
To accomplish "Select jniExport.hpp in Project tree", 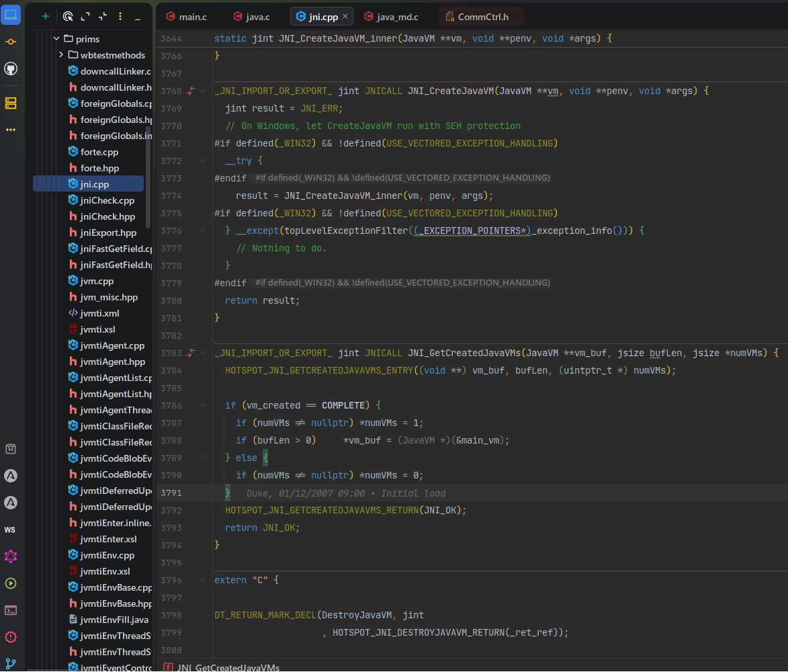I will coord(102,233).
